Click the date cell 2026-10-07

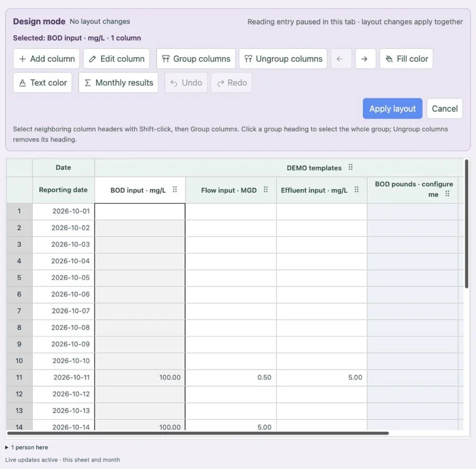pos(63,311)
